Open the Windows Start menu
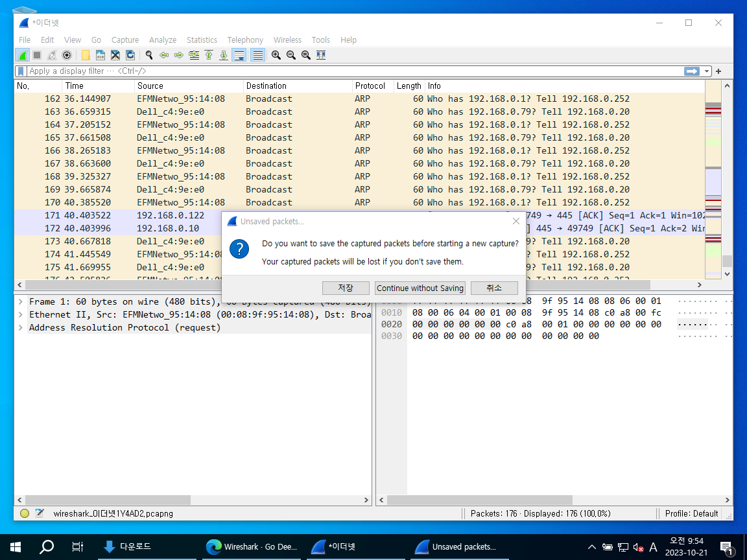Screen dimensions: 747x560 16,546
